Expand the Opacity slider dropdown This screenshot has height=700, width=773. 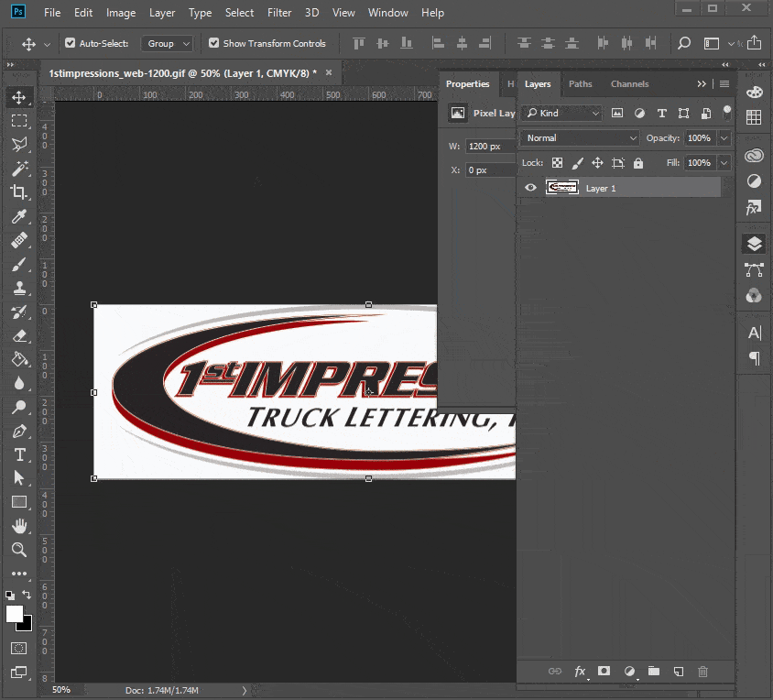(724, 138)
